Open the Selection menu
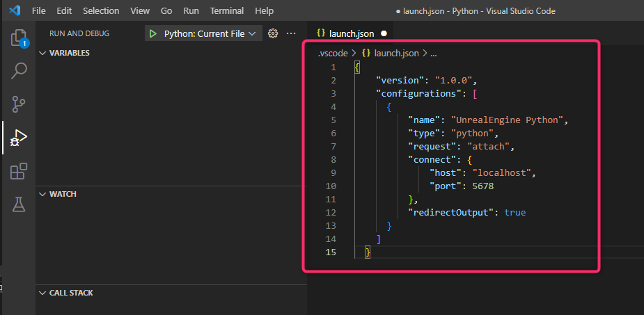Screen dimensions: 644x315 coord(101,11)
